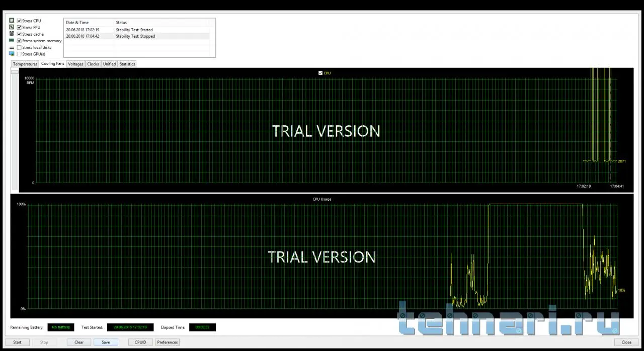
Task: Click the 17:02:19 time marker on fan graph
Action: [x=584, y=186]
